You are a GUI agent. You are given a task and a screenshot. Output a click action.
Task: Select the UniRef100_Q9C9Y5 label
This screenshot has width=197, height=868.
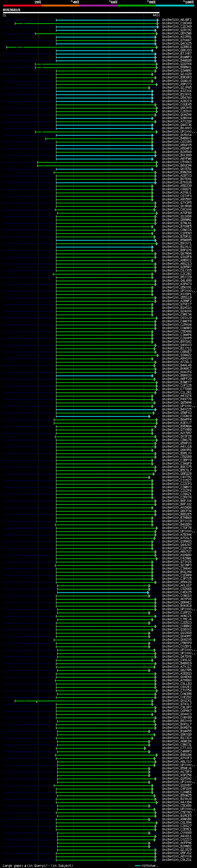coord(176,108)
